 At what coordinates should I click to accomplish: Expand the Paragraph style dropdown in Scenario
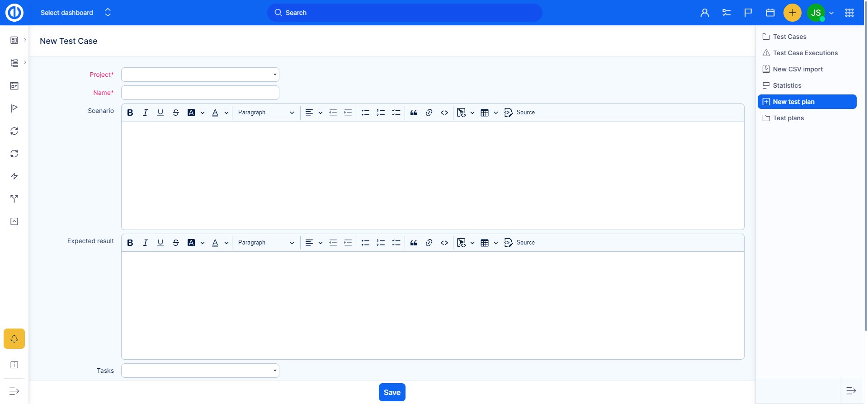pyautogui.click(x=266, y=113)
